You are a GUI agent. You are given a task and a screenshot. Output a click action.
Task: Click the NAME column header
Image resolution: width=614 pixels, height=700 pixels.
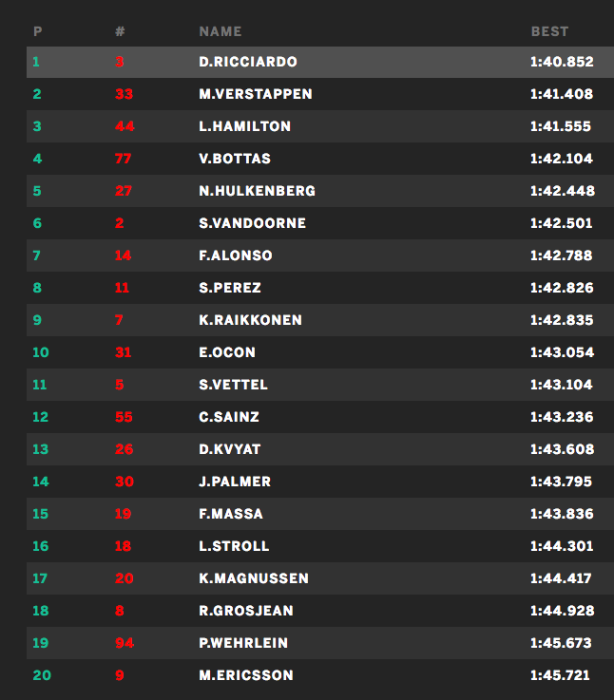tap(221, 31)
